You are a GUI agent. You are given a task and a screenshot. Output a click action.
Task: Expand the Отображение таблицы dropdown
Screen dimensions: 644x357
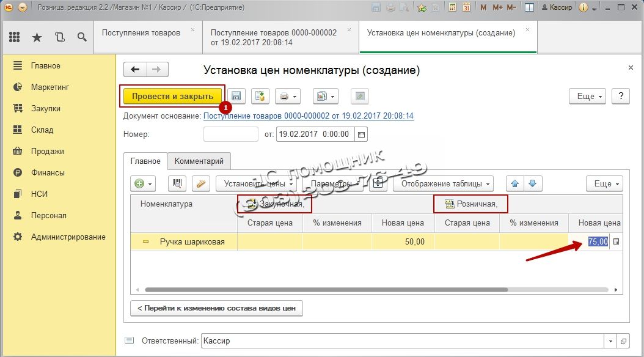(x=446, y=183)
